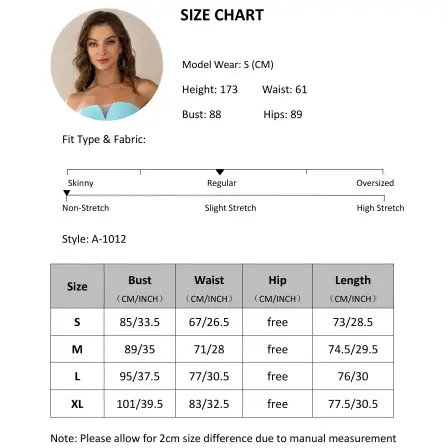Click the Non-Stretch triangle marker
This screenshot has height=448, width=448.
(67, 193)
